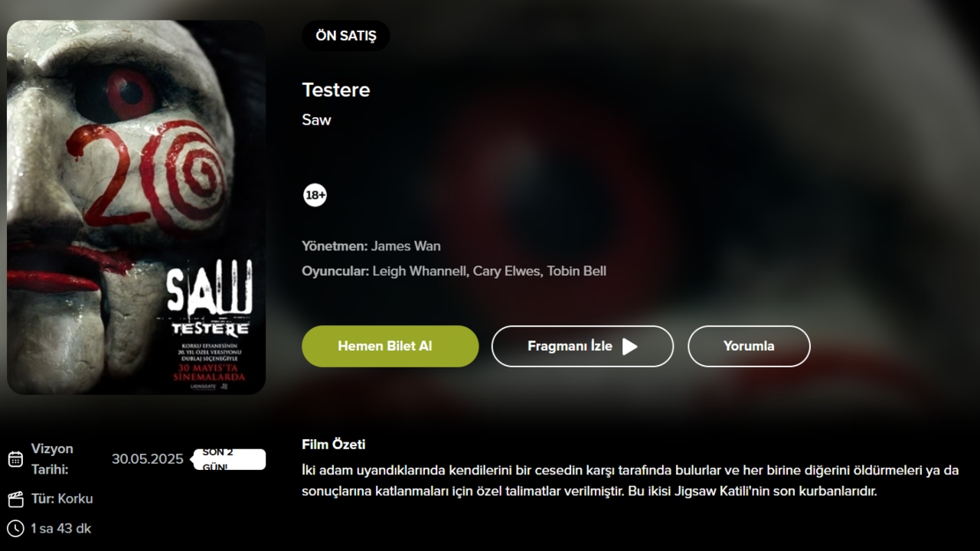Screen dimensions: 980x551
Task: Click the 1 sa 43 dk duration text
Action: click(61, 529)
